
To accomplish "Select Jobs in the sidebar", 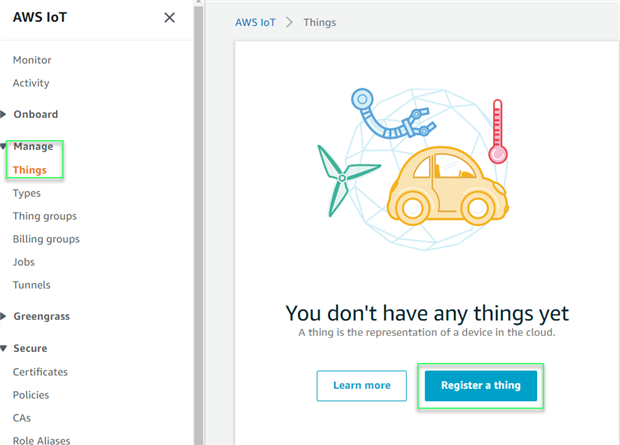I will tap(24, 262).
